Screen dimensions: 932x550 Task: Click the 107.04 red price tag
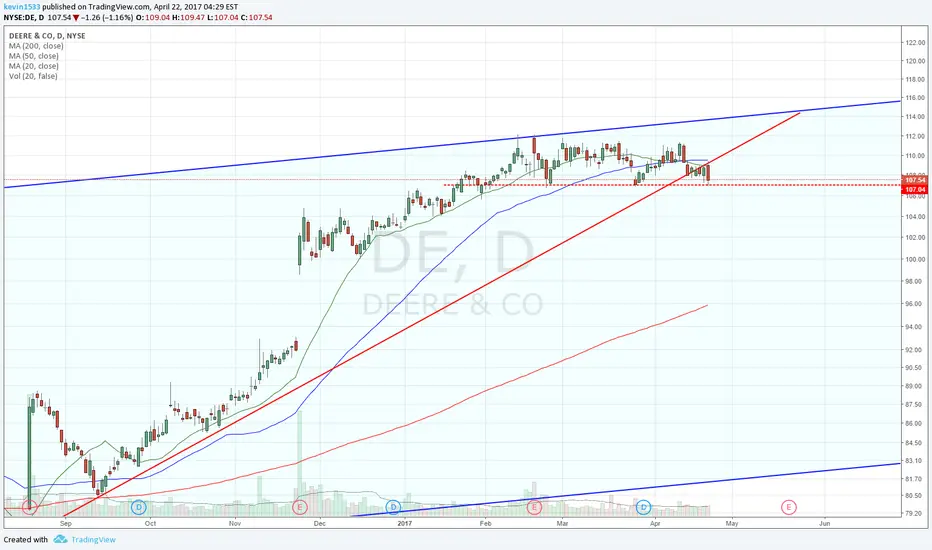pyautogui.click(x=915, y=190)
